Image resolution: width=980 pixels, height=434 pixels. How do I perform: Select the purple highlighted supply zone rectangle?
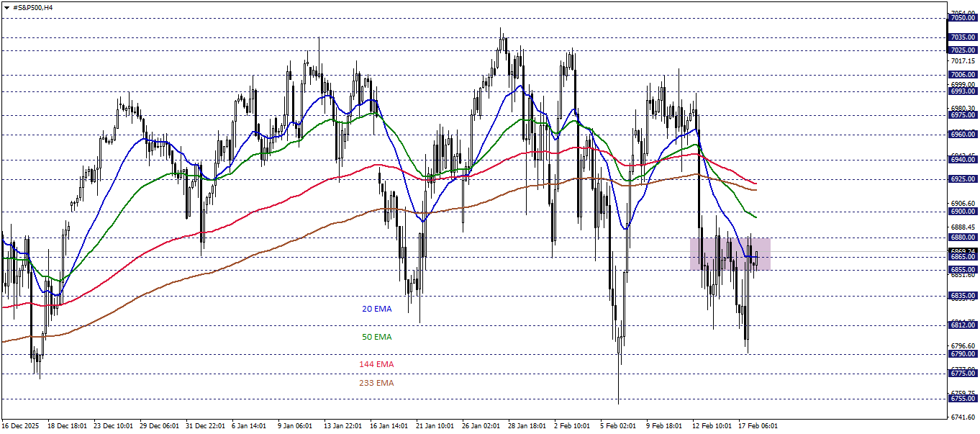tap(730, 252)
